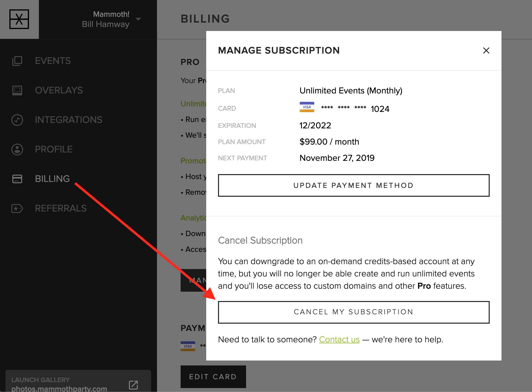532x392 pixels.
Task: Expand the Mammoth! account dropdown arrow
Action: 138,19
